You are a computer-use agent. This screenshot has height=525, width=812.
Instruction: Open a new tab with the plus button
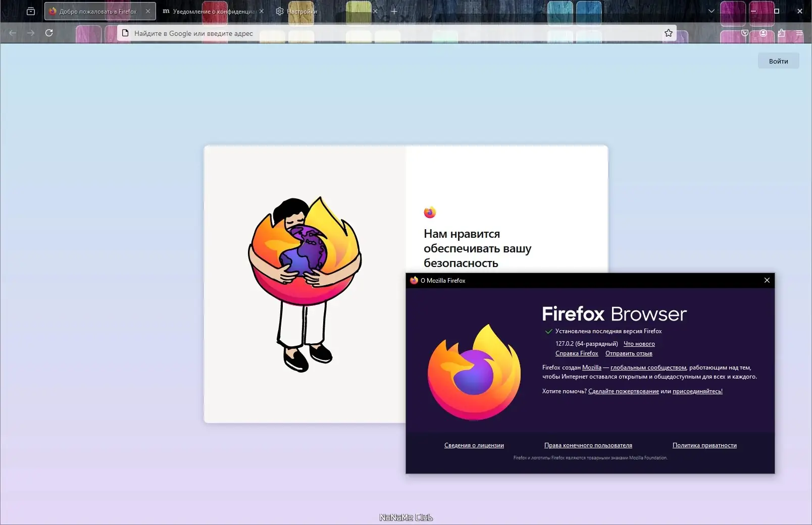[394, 11]
